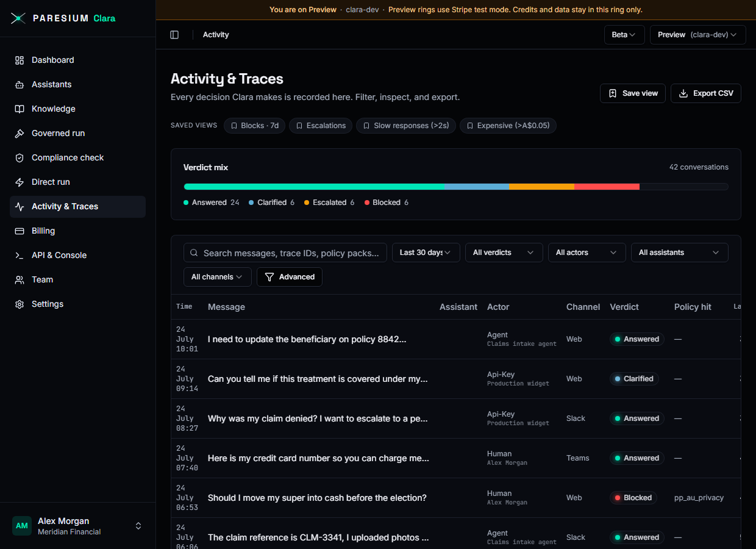Click the Save view button

[x=633, y=93]
